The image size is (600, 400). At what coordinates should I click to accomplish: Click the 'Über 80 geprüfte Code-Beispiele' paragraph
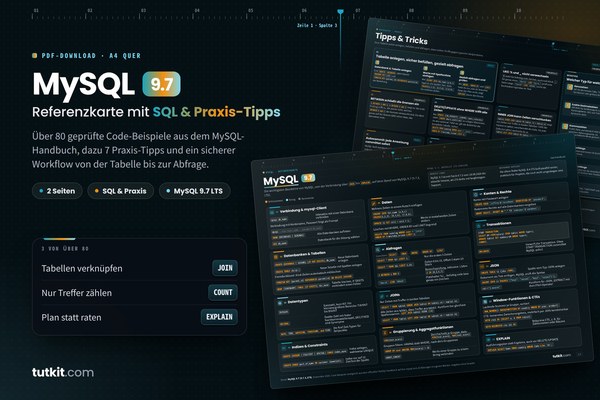pyautogui.click(x=138, y=150)
